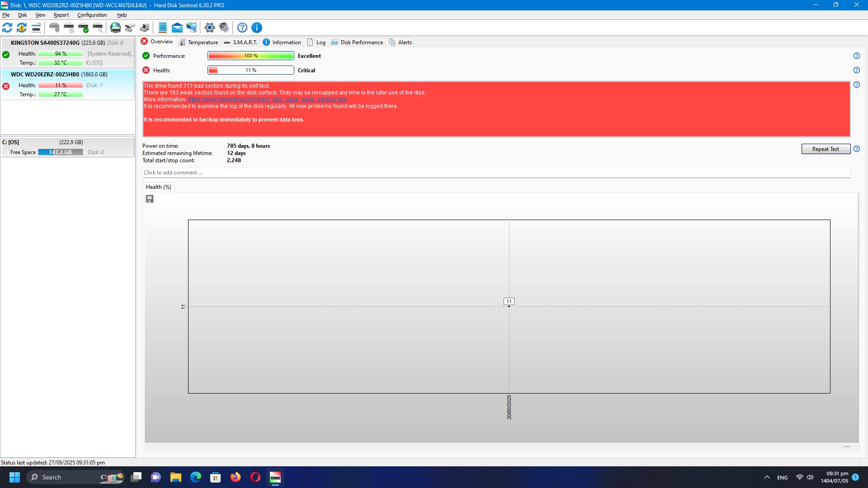Click help icon beside Performance rating
This screenshot has height=488, width=868.
coord(856,56)
